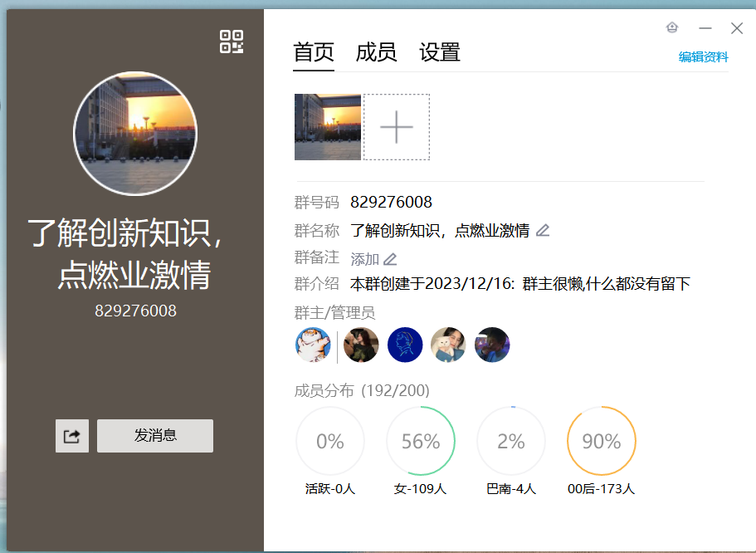756x553 pixels.
Task: Click first admin avatar after the divider
Action: click(361, 345)
